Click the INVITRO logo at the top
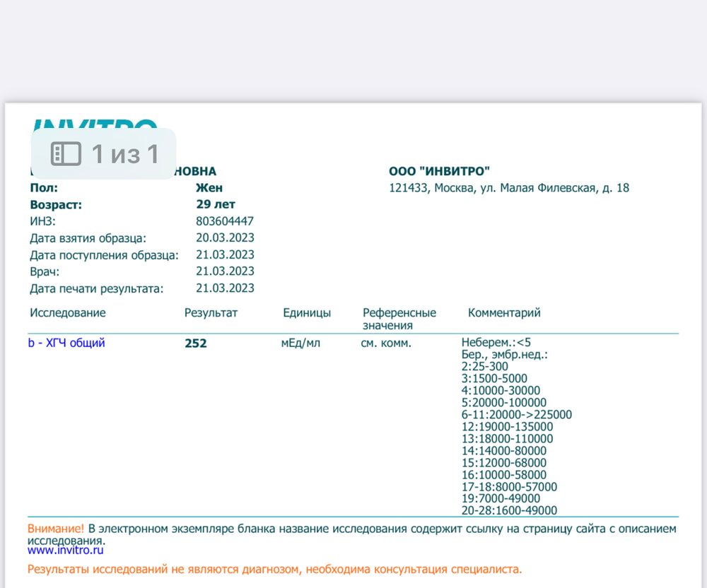707x588 pixels. point(95,124)
